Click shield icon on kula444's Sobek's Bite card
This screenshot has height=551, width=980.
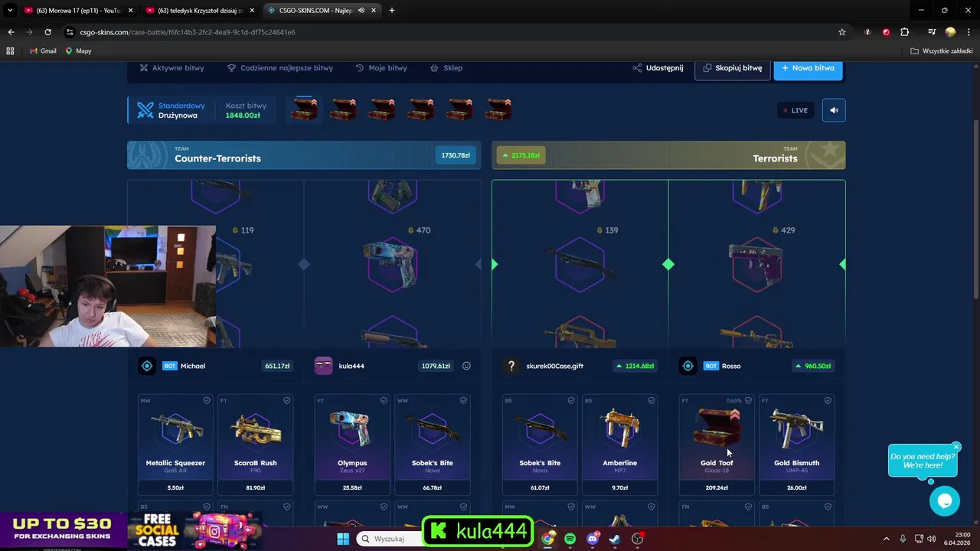pyautogui.click(x=463, y=400)
